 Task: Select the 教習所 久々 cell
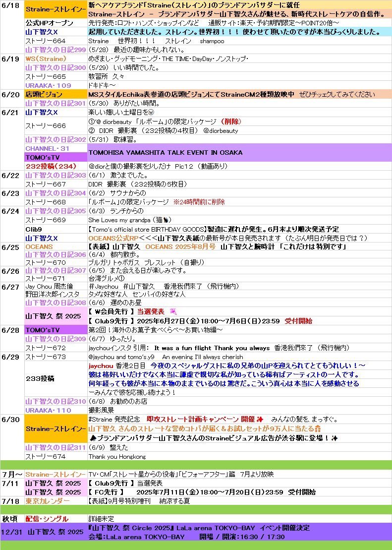pos(239,76)
